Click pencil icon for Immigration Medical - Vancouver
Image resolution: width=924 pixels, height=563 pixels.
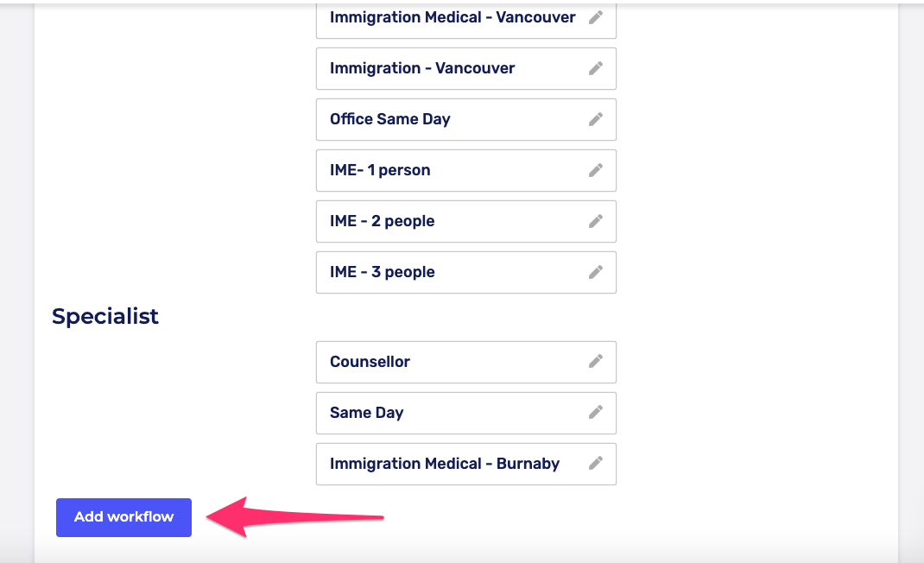pyautogui.click(x=596, y=17)
